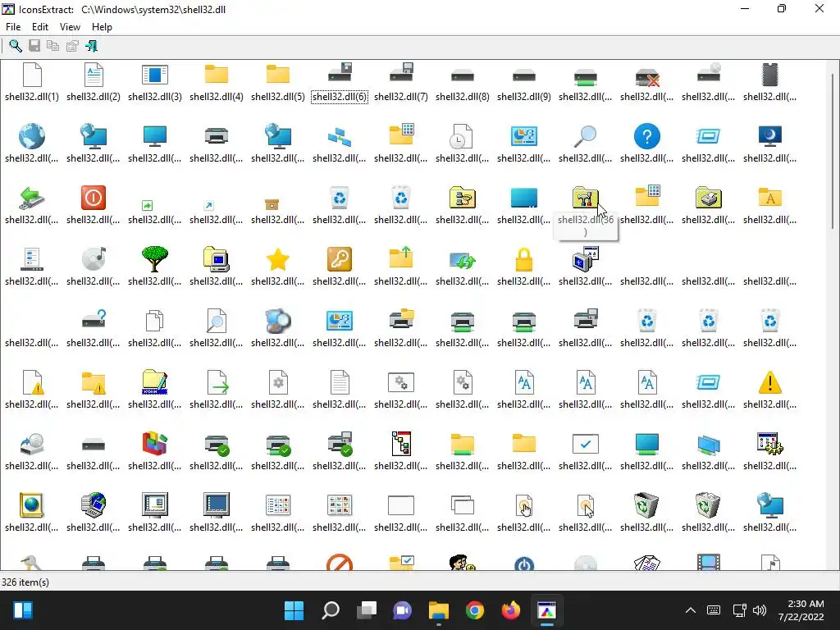
Task: Select the plain globe icon
Action: [32, 136]
